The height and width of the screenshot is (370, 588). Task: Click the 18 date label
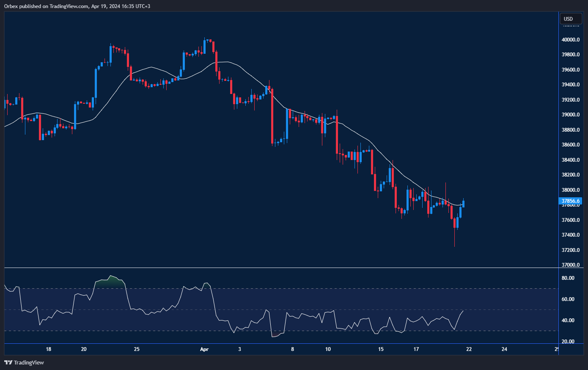(x=48, y=350)
